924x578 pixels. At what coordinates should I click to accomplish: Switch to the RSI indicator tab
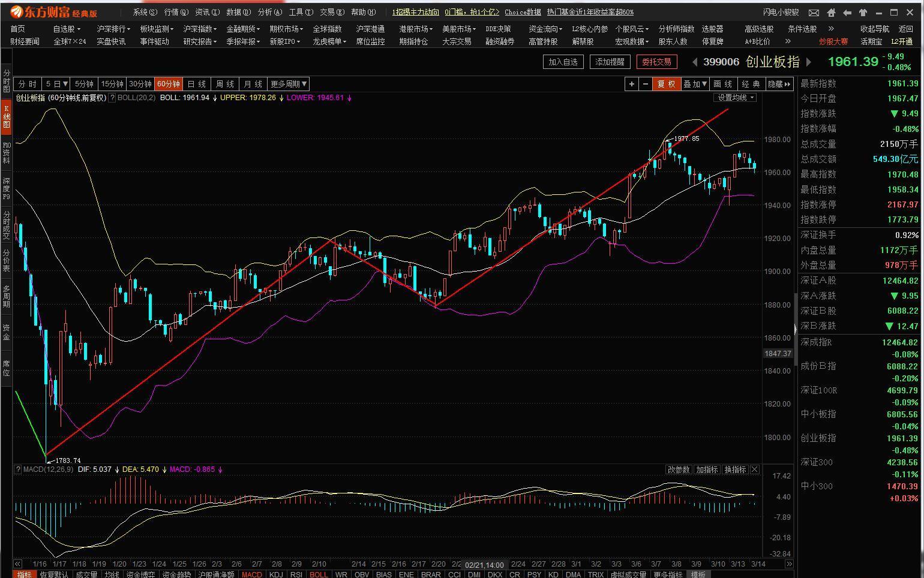point(296,574)
